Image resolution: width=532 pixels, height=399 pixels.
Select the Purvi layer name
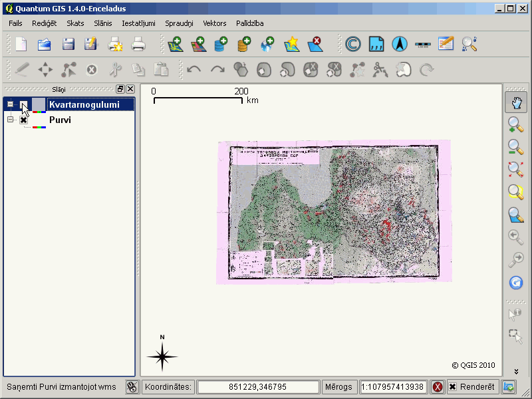[x=60, y=120]
